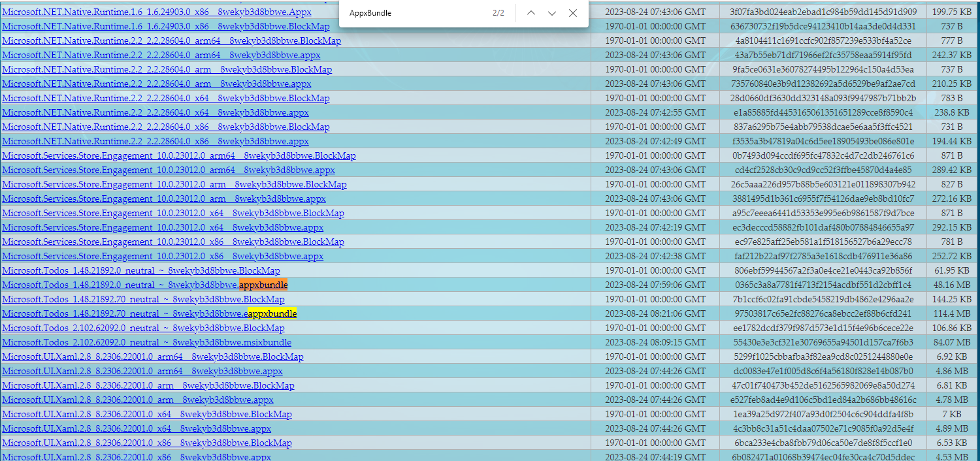
Task: Open NET.Native.Runtime.1.6 x86 BlockMap link
Action: 165,26
